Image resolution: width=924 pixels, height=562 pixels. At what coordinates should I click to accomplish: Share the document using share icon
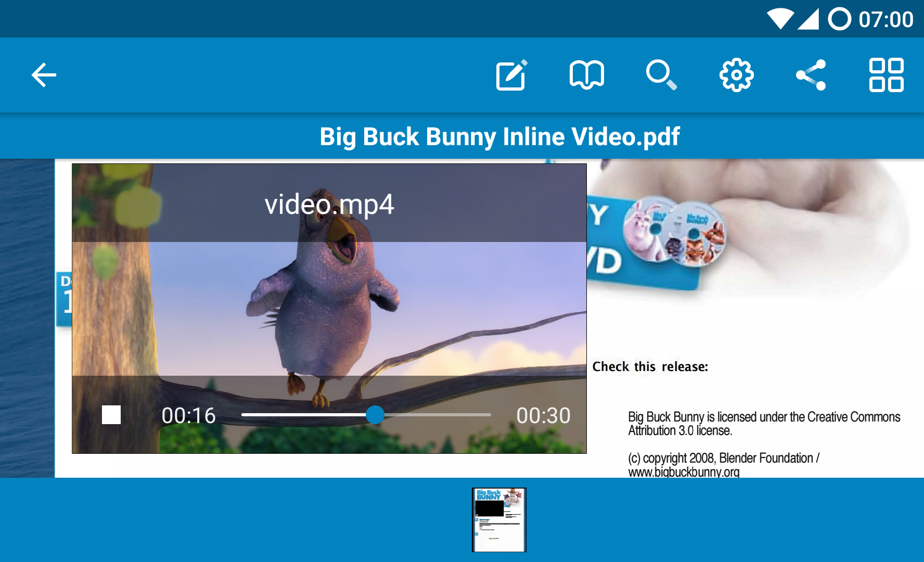coord(811,75)
